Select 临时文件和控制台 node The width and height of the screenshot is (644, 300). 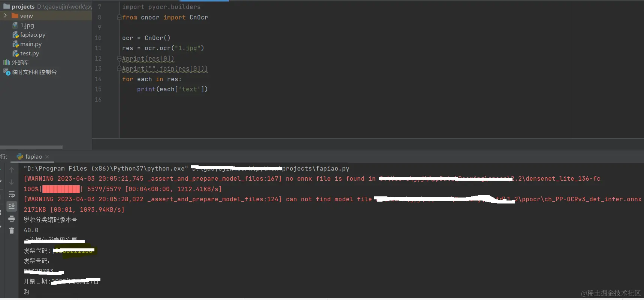pyautogui.click(x=34, y=72)
